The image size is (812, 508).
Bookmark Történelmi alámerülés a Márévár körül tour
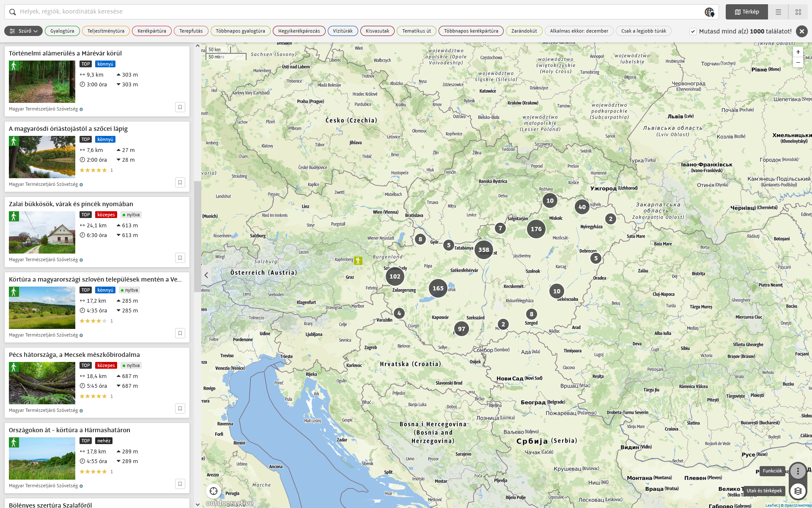pyautogui.click(x=180, y=107)
